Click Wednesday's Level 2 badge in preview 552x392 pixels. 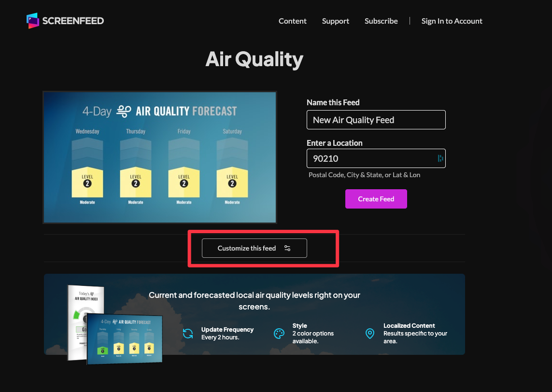pyautogui.click(x=87, y=183)
